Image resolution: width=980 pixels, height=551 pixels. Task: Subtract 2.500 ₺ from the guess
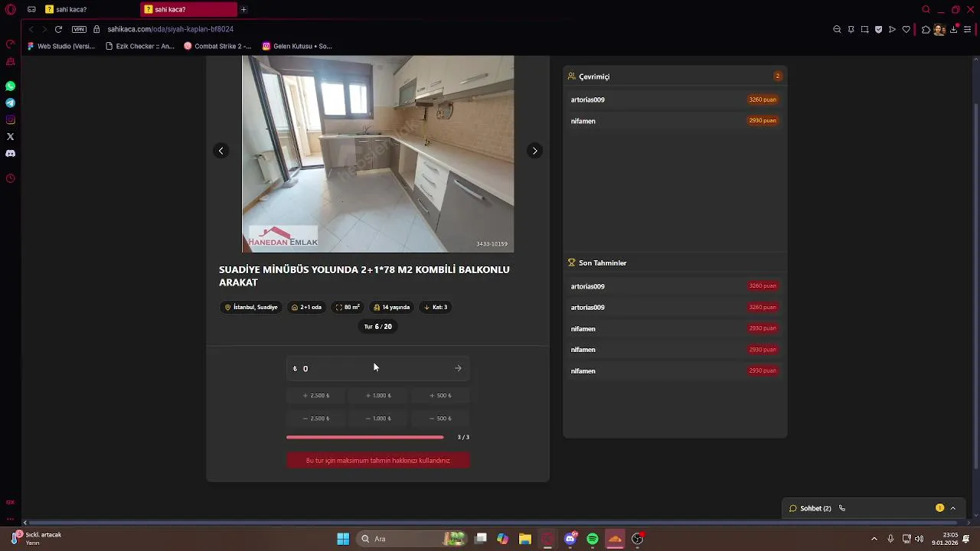point(315,419)
